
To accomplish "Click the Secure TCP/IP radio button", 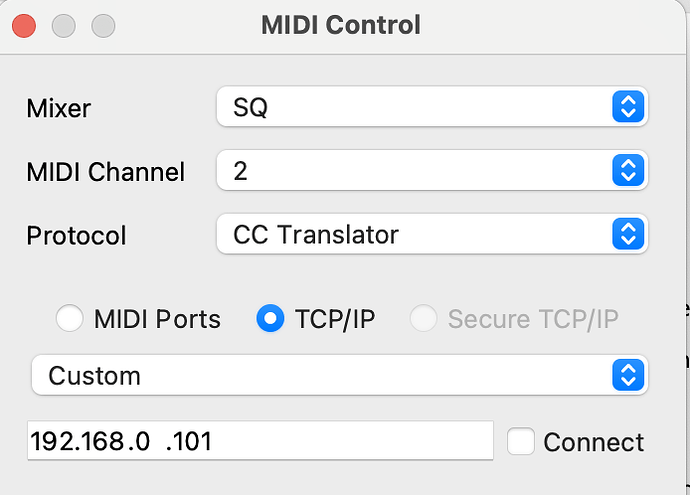I will (x=424, y=319).
